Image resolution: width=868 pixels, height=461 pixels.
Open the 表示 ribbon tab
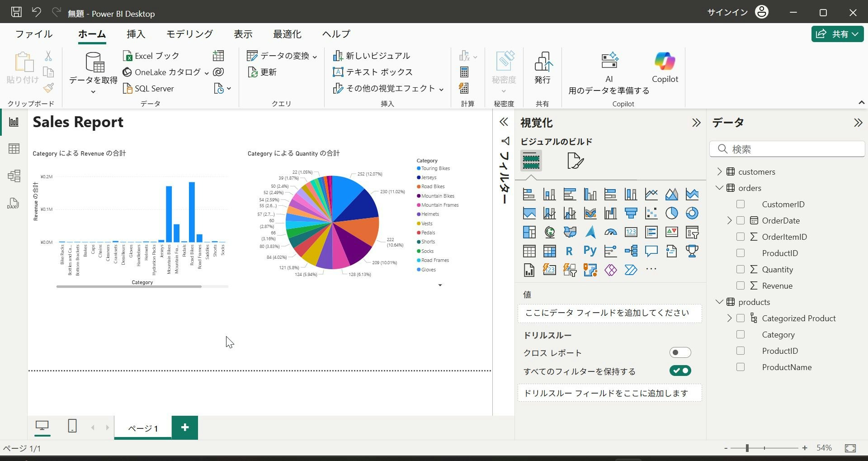243,34
